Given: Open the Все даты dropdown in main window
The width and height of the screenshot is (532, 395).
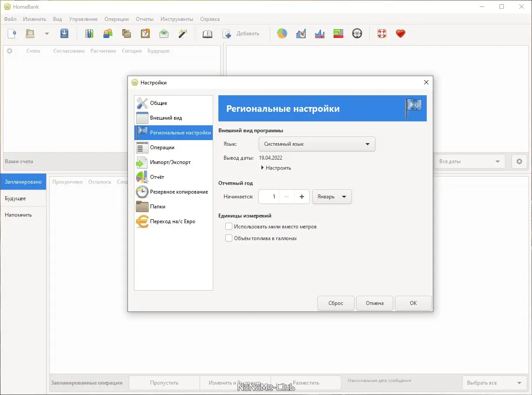Looking at the screenshot, I should click(x=469, y=161).
